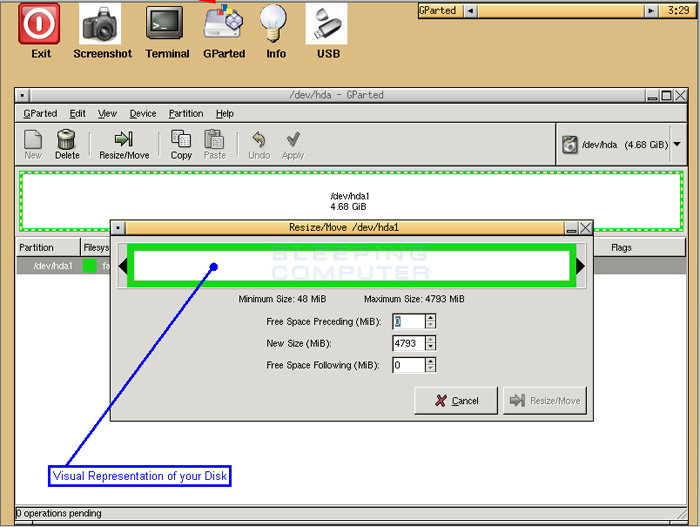Click the Delete trash toolbar icon

click(67, 145)
